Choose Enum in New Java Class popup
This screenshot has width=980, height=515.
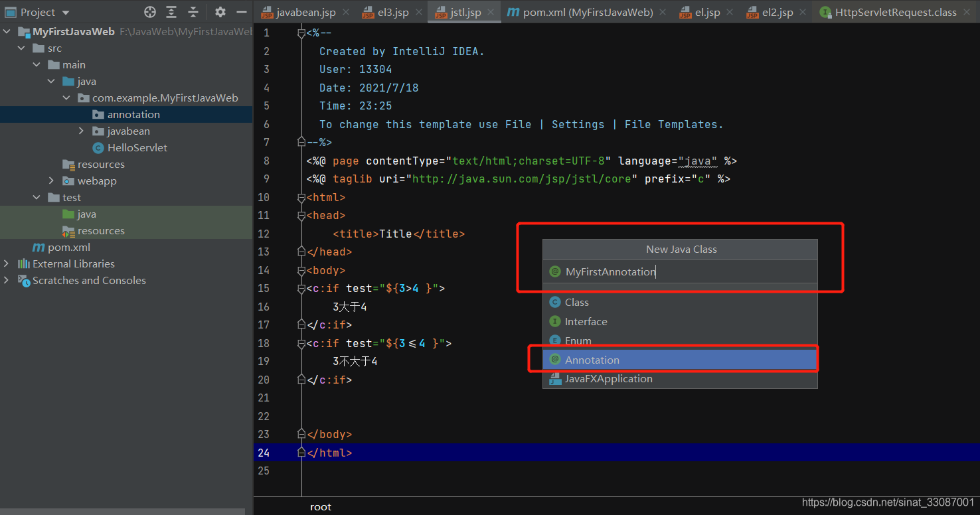(680, 340)
